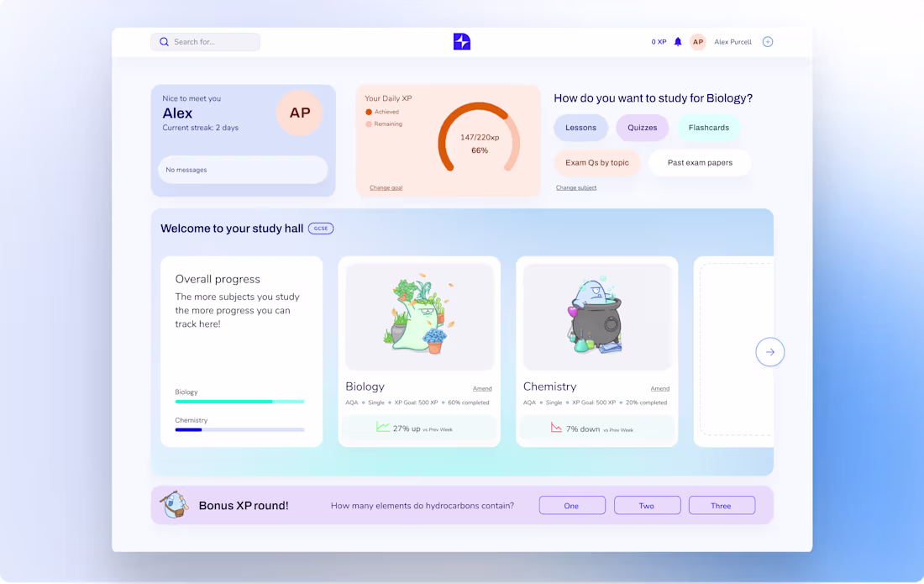Select the Quizzes study option
The width and height of the screenshot is (924, 584).
(x=642, y=128)
